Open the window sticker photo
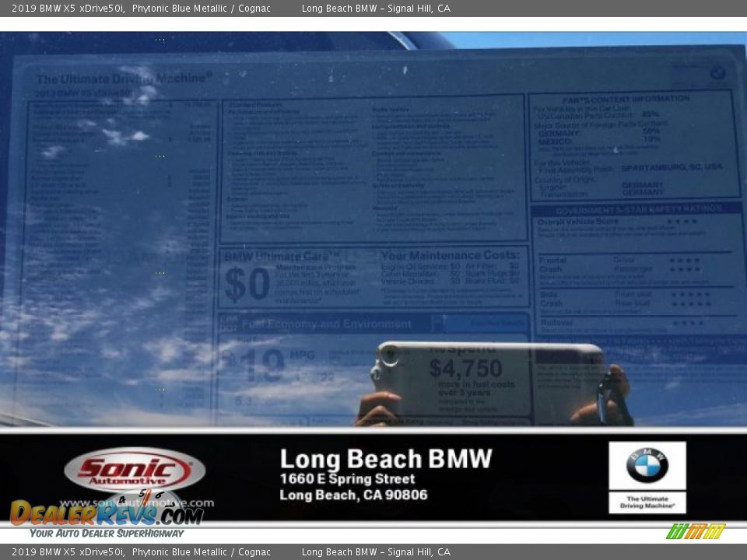The width and height of the screenshot is (747, 560). coord(373,229)
